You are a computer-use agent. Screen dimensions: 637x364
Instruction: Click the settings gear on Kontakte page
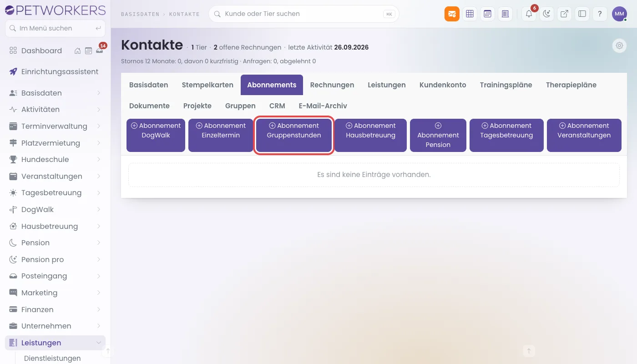(619, 45)
